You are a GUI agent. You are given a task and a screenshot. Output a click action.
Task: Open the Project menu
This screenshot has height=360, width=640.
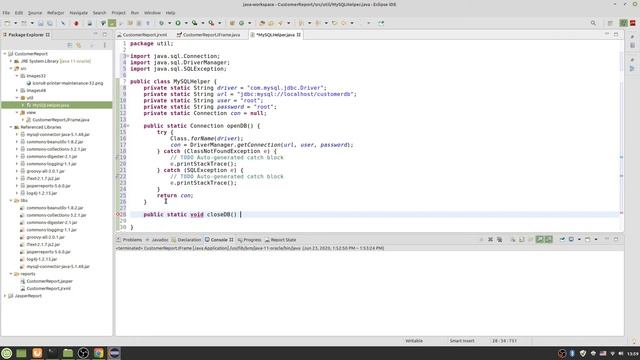(x=118, y=13)
